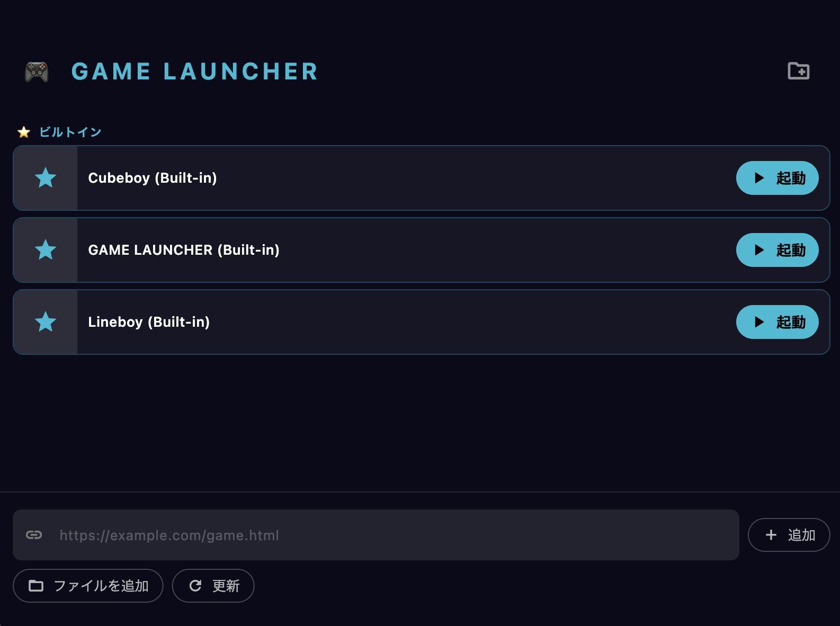The height and width of the screenshot is (626, 840).
Task: Toggle the favorite star for Cubeboy
Action: (46, 178)
